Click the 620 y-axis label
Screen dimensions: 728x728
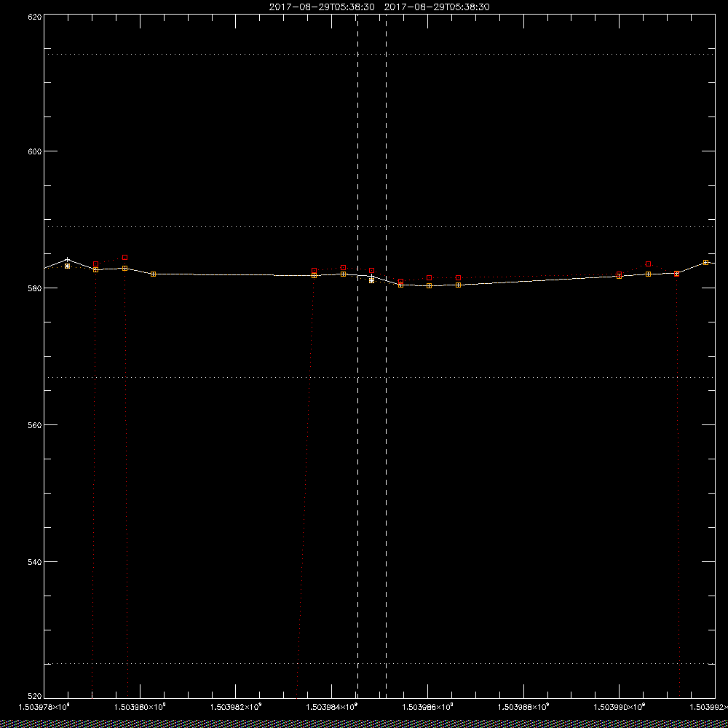(35, 16)
